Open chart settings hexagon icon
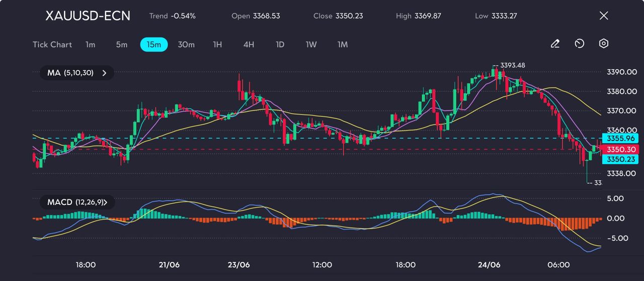644x281 pixels. pos(604,44)
